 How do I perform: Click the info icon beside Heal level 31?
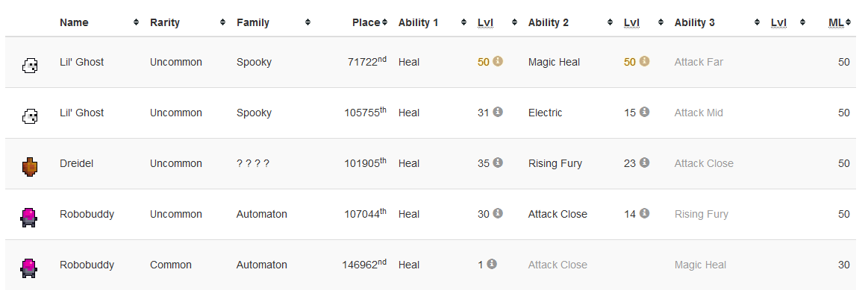[x=498, y=112]
